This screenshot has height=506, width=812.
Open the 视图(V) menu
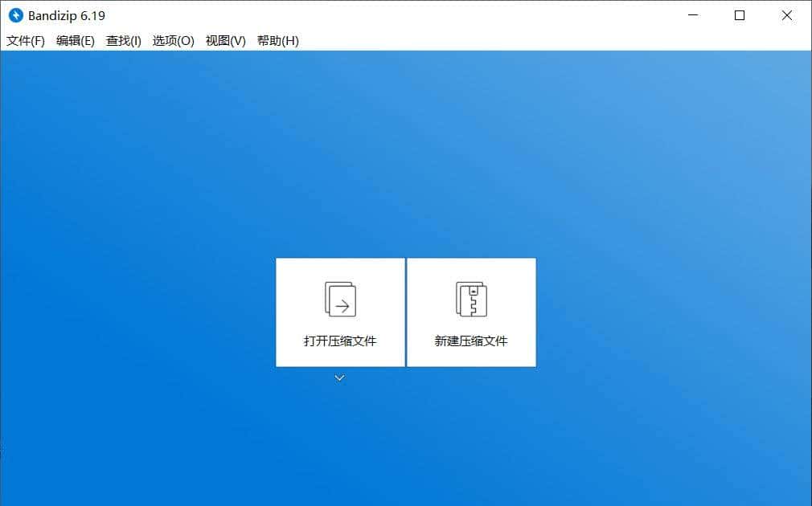pos(224,40)
